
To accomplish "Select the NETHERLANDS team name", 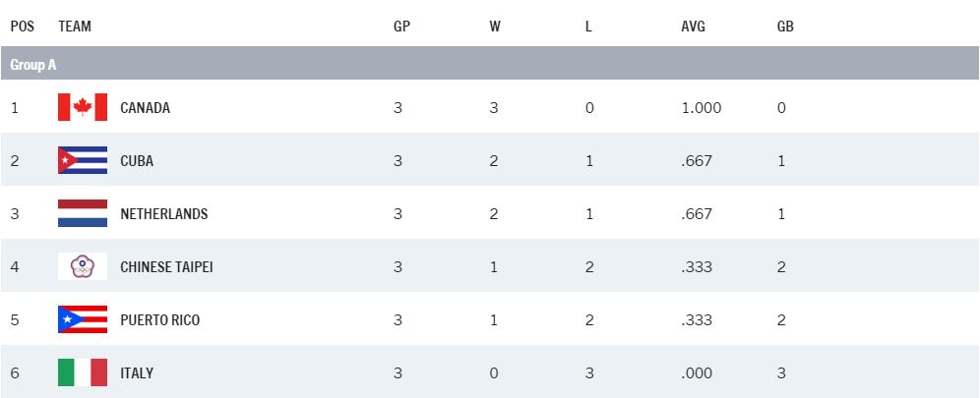I will 163,214.
